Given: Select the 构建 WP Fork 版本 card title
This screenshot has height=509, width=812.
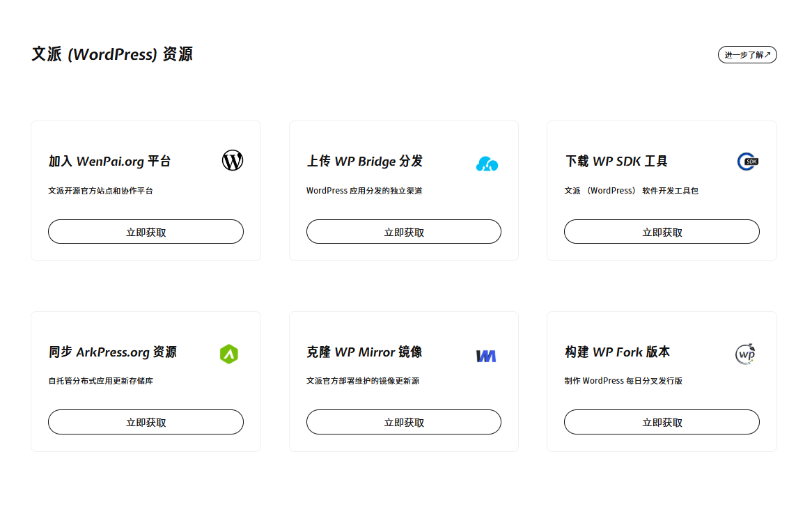Looking at the screenshot, I should (617, 352).
